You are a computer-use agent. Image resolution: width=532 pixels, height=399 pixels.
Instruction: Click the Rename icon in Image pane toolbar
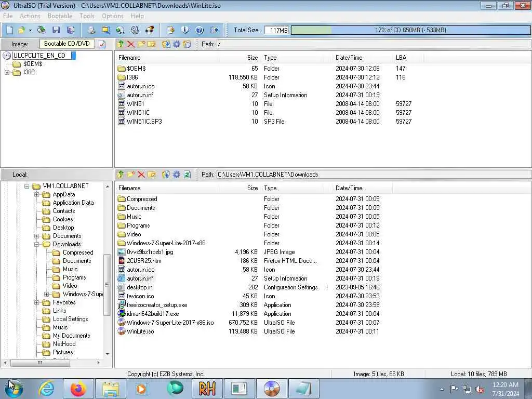(152, 44)
